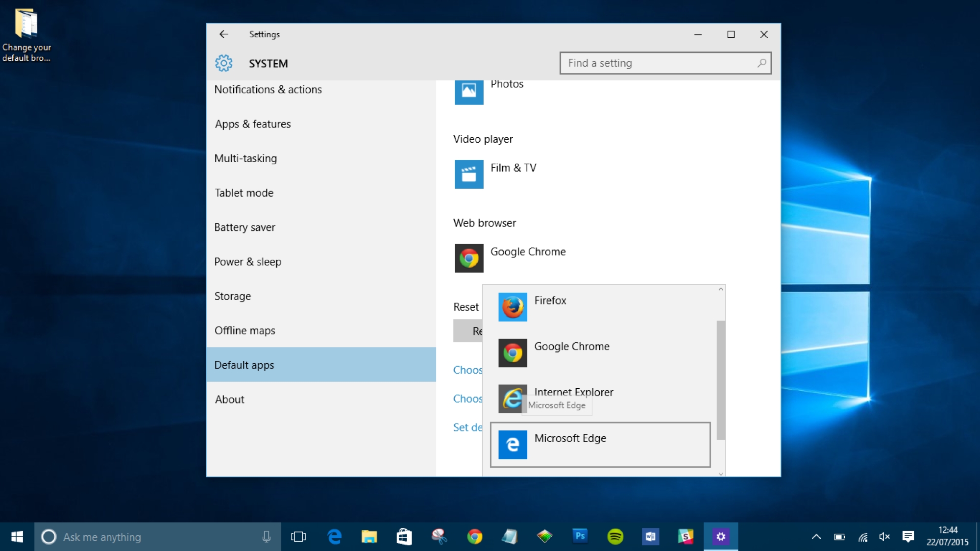Open Photoshop from the taskbar

(x=579, y=537)
